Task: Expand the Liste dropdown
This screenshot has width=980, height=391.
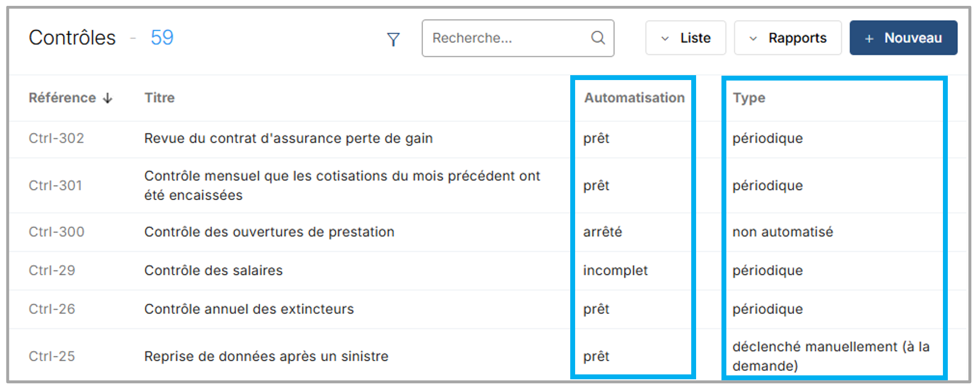Action: pyautogui.click(x=685, y=38)
